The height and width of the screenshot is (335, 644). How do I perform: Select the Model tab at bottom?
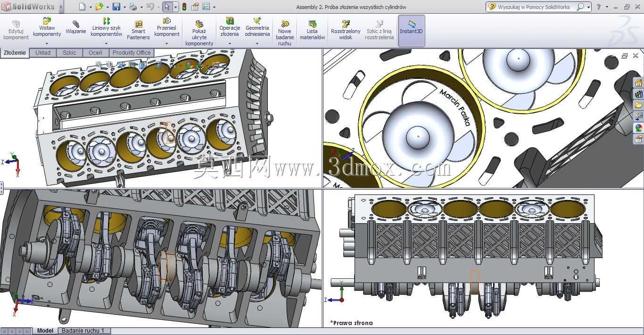point(45,331)
